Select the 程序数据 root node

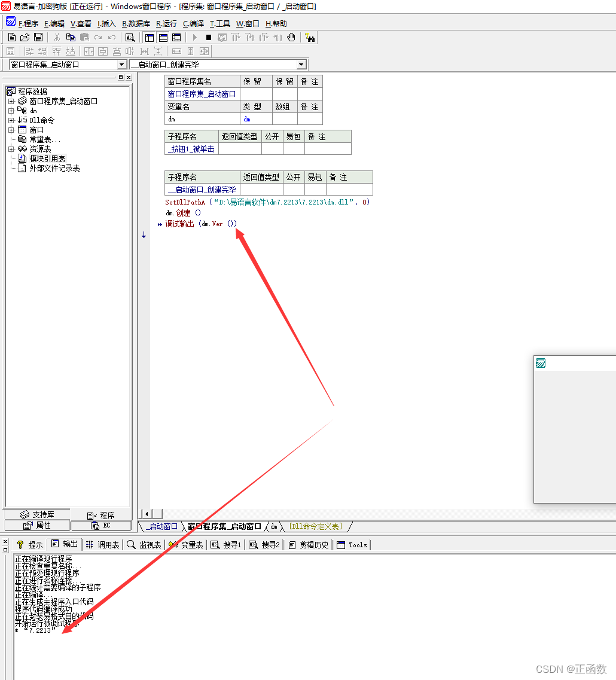32,92
